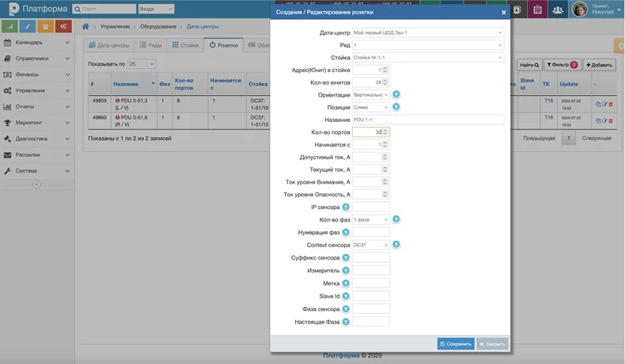The height and width of the screenshot is (364, 625).
Task: Switch to the Дата-центры tab
Action: [x=109, y=45]
